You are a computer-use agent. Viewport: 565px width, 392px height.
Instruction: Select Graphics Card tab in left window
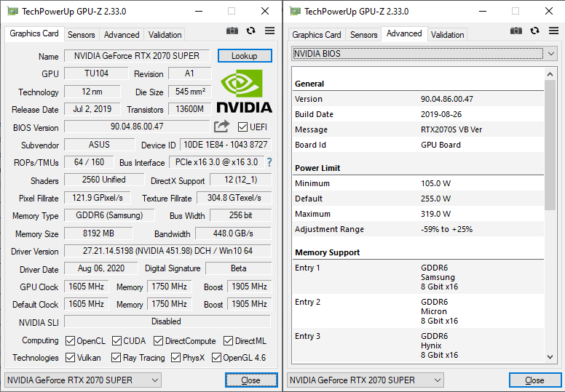click(34, 33)
